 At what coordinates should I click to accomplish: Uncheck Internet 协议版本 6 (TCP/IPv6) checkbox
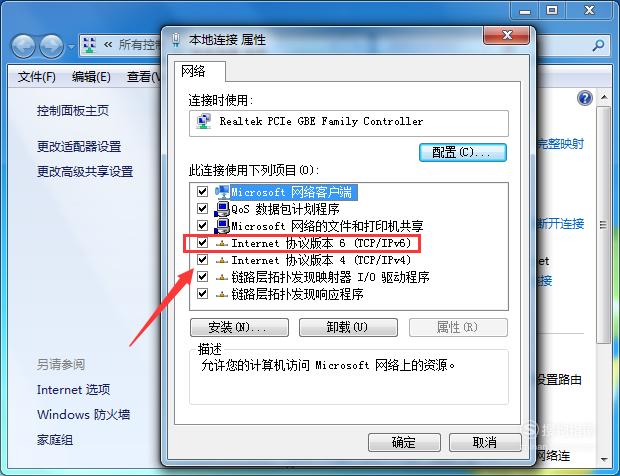202,242
